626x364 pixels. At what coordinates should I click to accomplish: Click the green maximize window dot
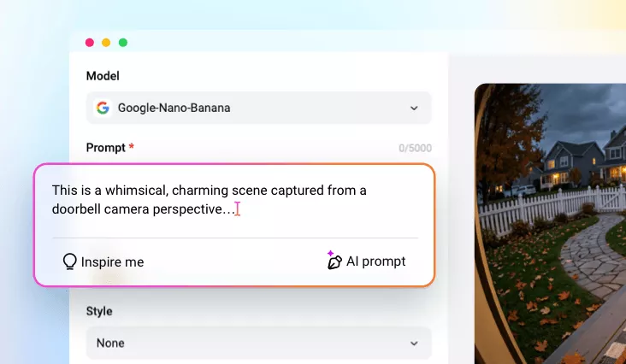[123, 43]
